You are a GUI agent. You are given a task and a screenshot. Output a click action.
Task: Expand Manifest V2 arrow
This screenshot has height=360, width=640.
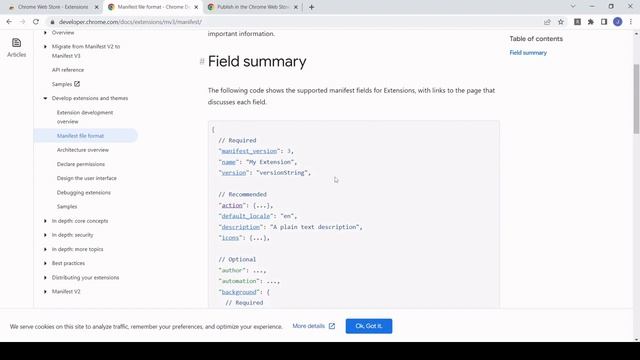[x=45, y=291]
